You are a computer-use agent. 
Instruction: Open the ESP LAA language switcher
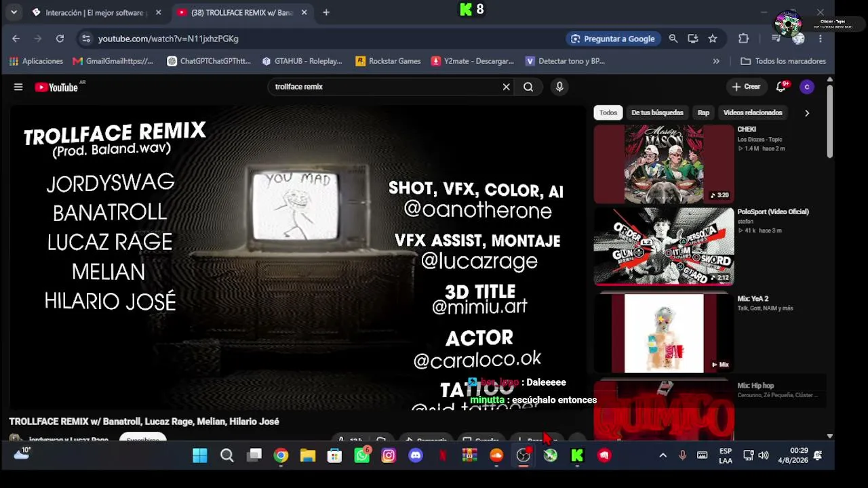tap(726, 455)
